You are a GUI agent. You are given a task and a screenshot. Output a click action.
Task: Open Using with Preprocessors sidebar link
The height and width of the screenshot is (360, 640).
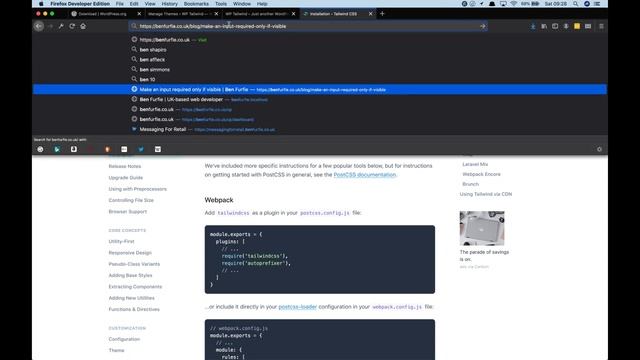138,189
